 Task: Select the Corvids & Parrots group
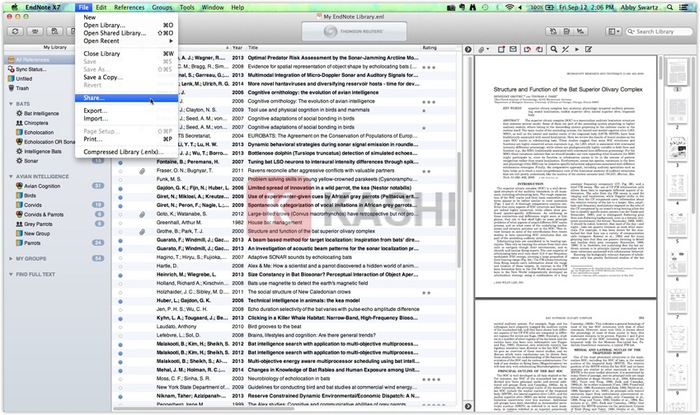(44, 215)
